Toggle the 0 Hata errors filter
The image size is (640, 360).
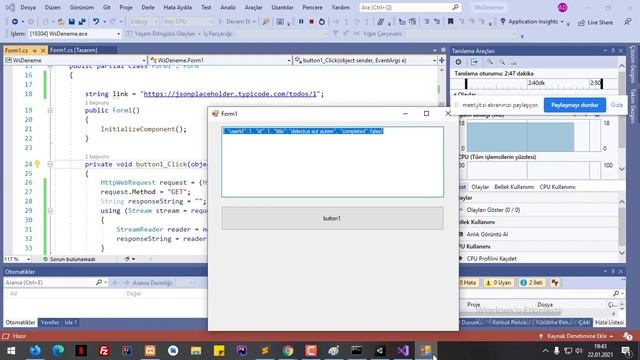[468, 282]
